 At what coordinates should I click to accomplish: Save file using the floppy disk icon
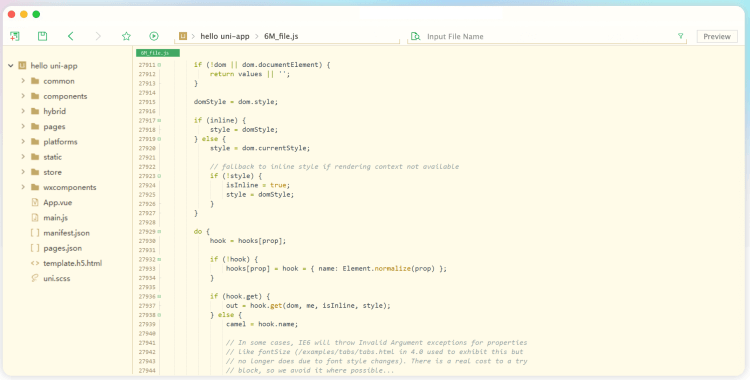coord(43,36)
